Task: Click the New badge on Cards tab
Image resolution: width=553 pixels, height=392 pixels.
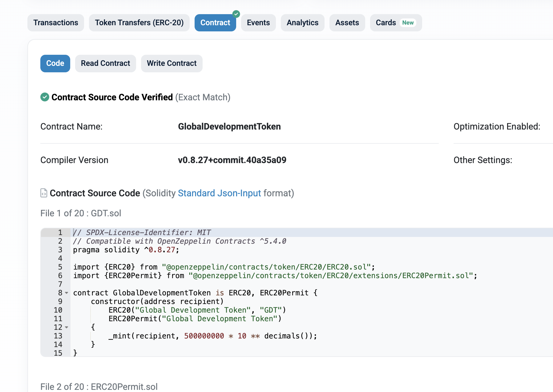Action: (x=408, y=23)
